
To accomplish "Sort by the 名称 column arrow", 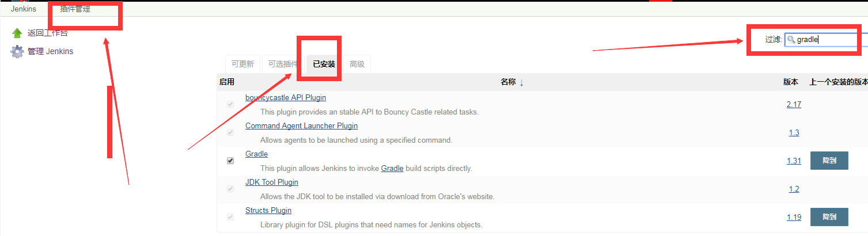I will [x=521, y=82].
